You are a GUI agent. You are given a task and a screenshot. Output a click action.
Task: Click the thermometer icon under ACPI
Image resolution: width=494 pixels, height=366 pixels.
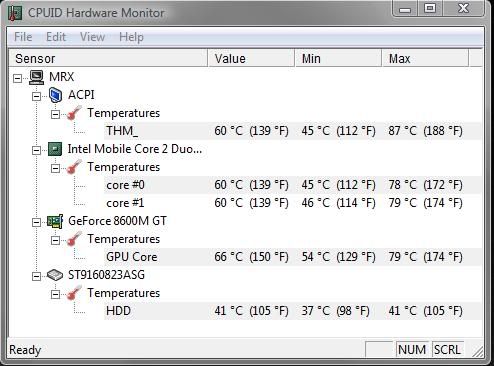[74, 113]
